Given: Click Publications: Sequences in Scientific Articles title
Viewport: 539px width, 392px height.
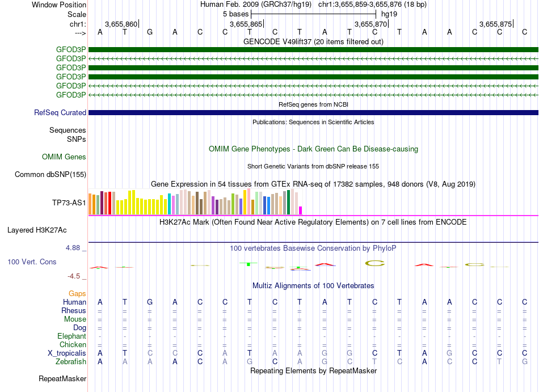Looking at the screenshot, I should point(313,122).
